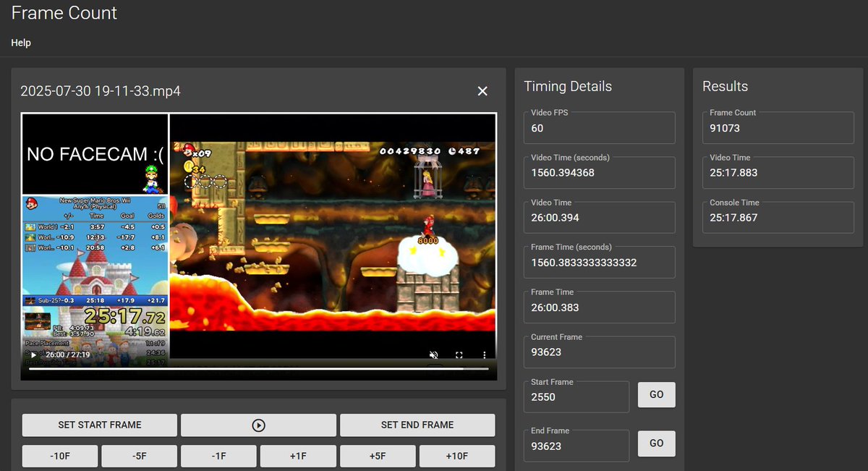Click the Frame Time field showing 26:00.383
The height and width of the screenshot is (471, 868).
[x=599, y=307]
